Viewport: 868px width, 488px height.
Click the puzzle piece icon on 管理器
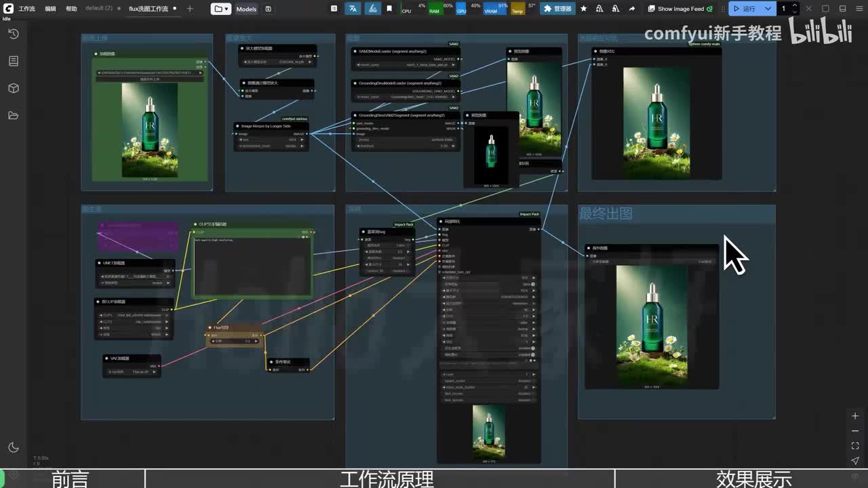pos(547,9)
